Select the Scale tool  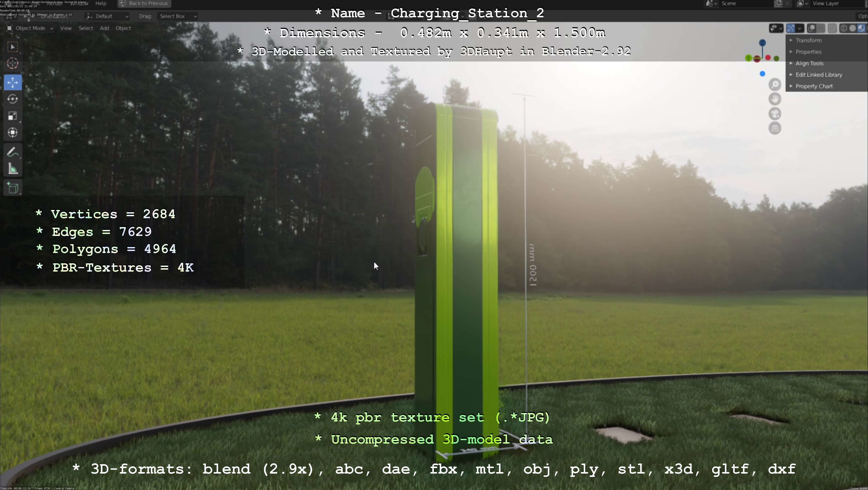click(x=13, y=116)
